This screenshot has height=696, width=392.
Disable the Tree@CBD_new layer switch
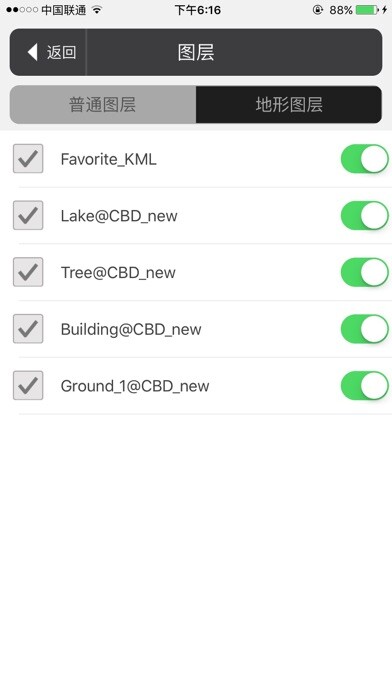(364, 272)
